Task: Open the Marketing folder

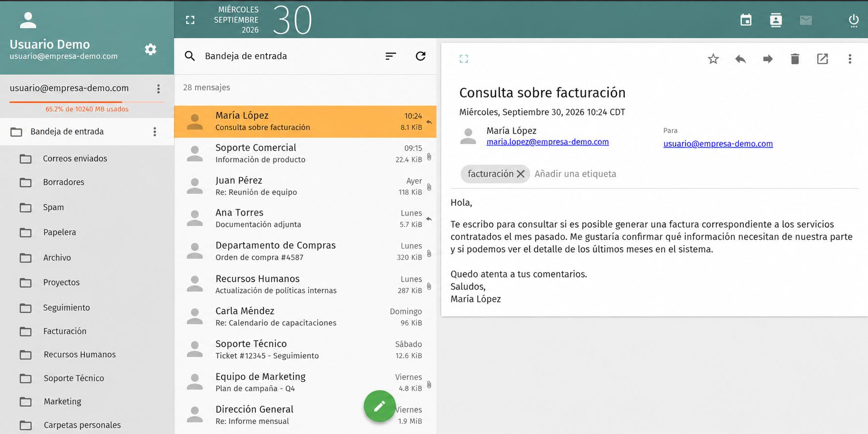Action: 87,402
